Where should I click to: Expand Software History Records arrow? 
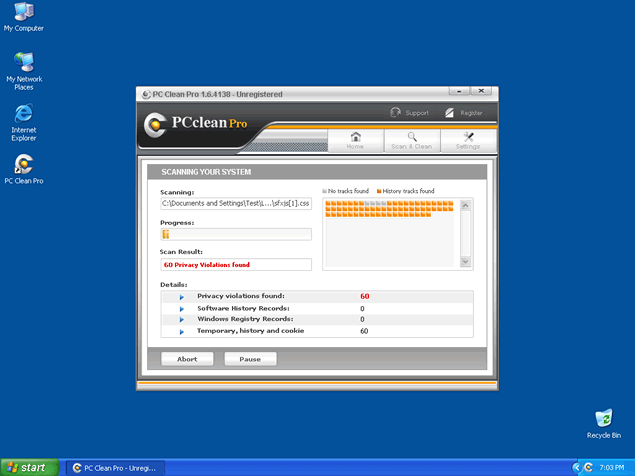click(182, 309)
